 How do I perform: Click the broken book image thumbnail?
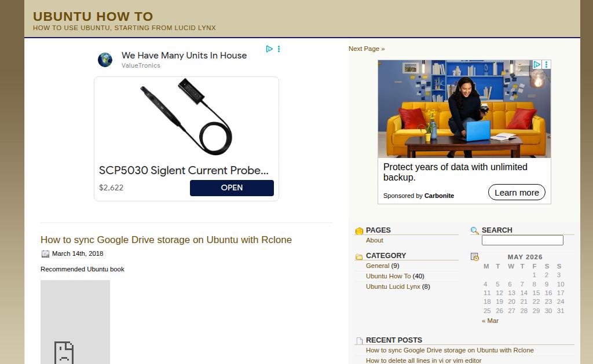pyautogui.click(x=75, y=322)
